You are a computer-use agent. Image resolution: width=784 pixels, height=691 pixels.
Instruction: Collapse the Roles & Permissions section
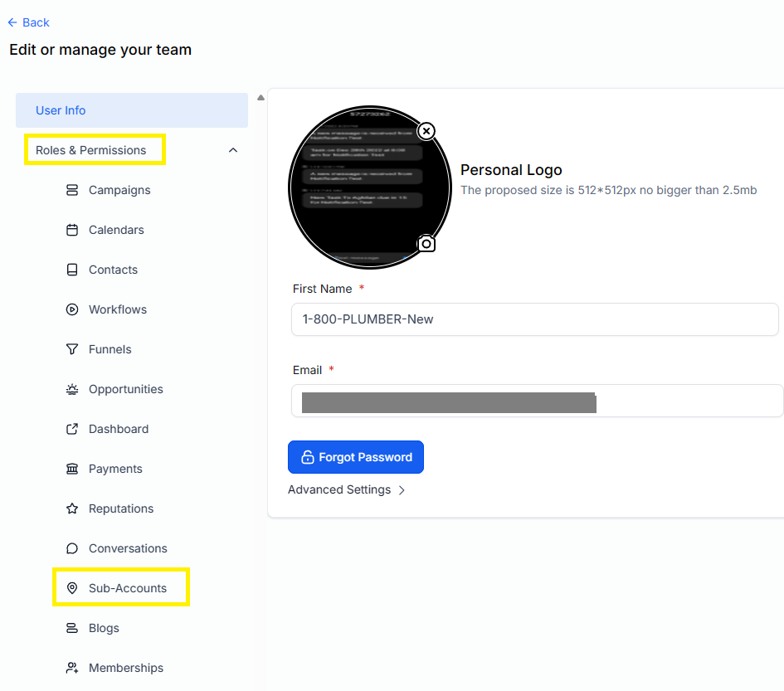[x=233, y=150]
